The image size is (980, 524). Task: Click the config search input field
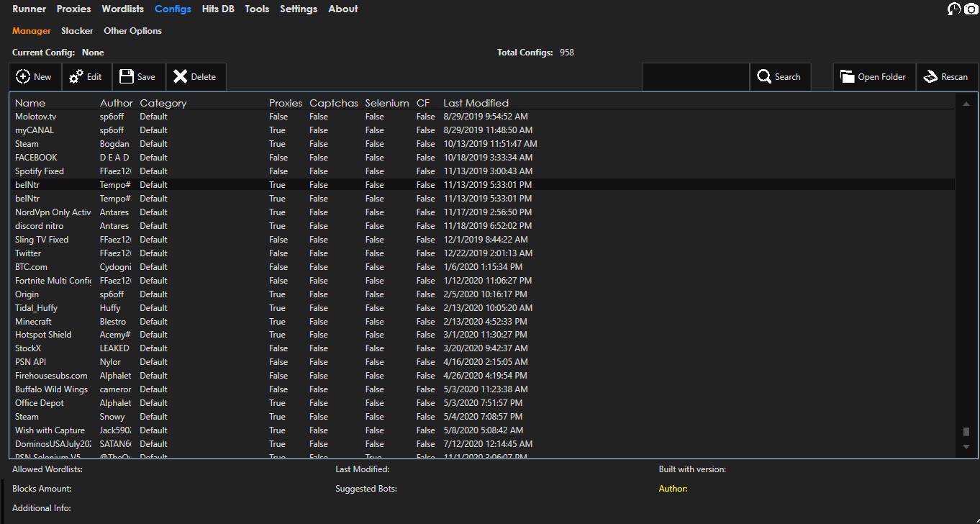695,77
